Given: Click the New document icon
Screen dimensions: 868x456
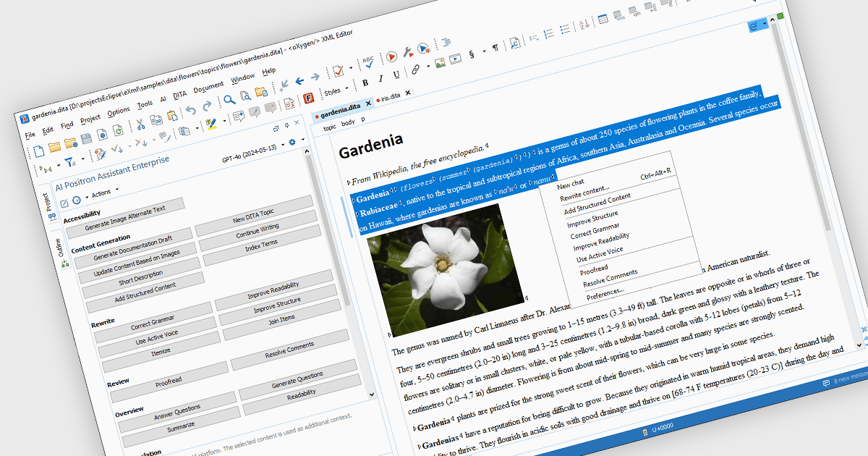Looking at the screenshot, I should [x=38, y=151].
